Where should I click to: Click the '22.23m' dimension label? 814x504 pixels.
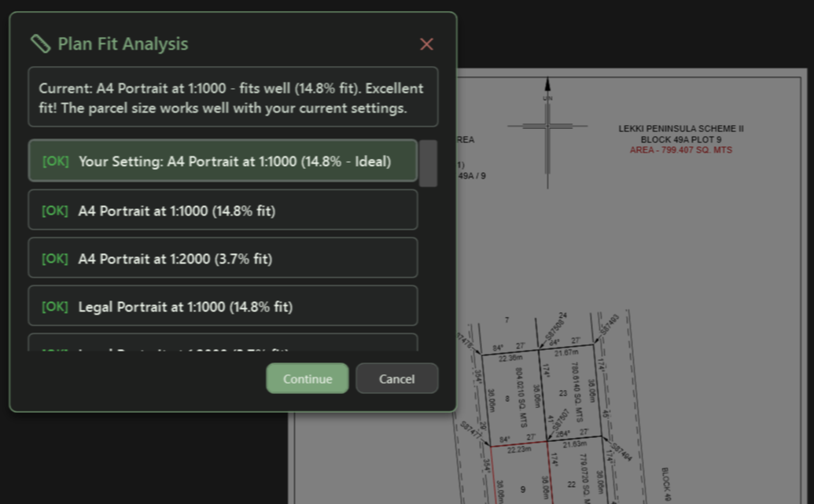(518, 450)
